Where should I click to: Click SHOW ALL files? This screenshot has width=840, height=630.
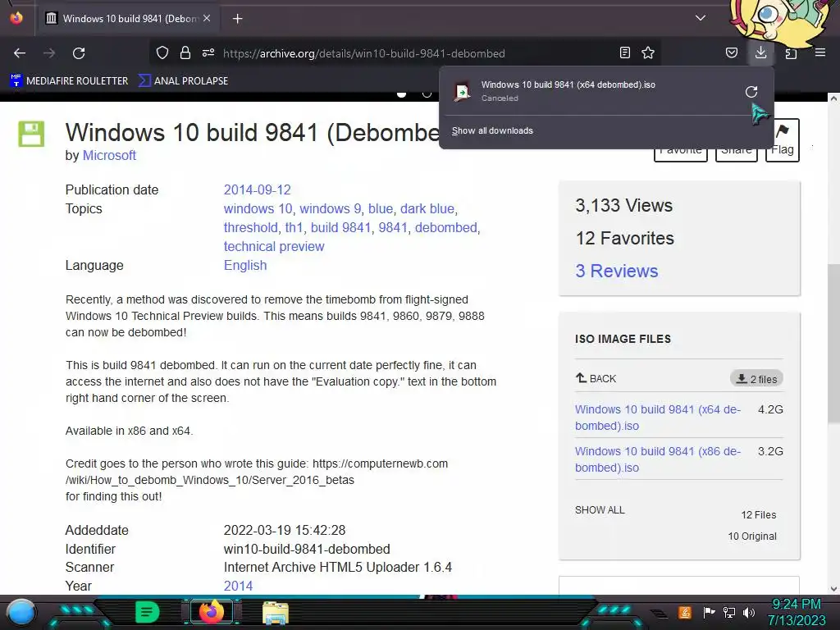click(x=600, y=510)
